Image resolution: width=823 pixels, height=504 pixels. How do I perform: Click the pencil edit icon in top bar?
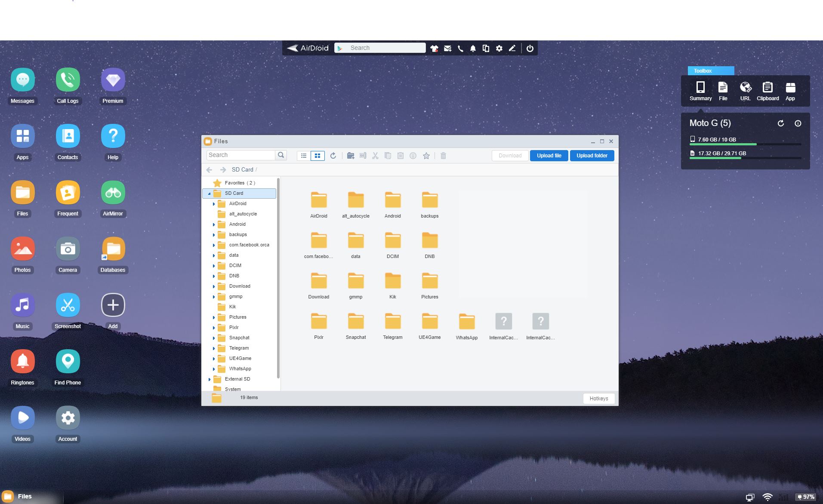coord(512,49)
